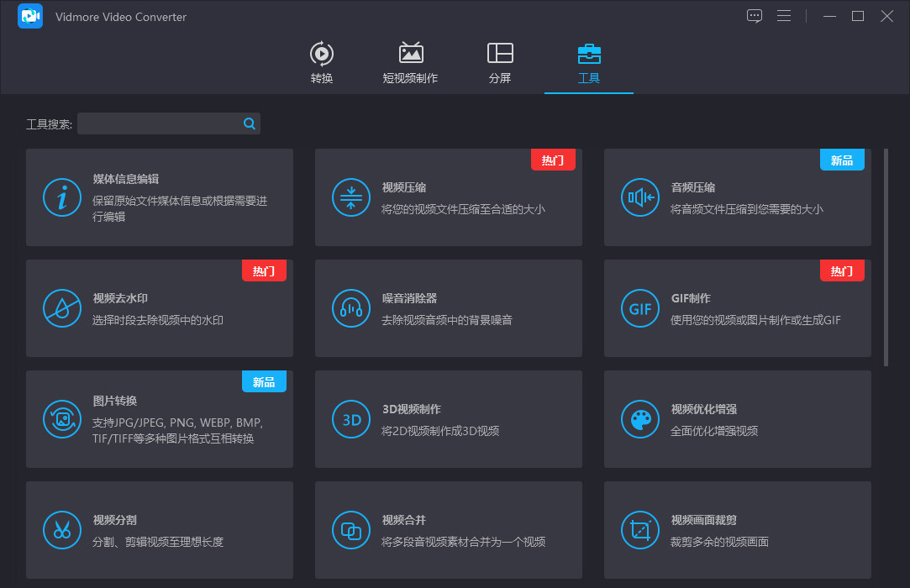Click description 使用您的视频或图片制作或生成GIF
The width and height of the screenshot is (910, 588).
755,320
